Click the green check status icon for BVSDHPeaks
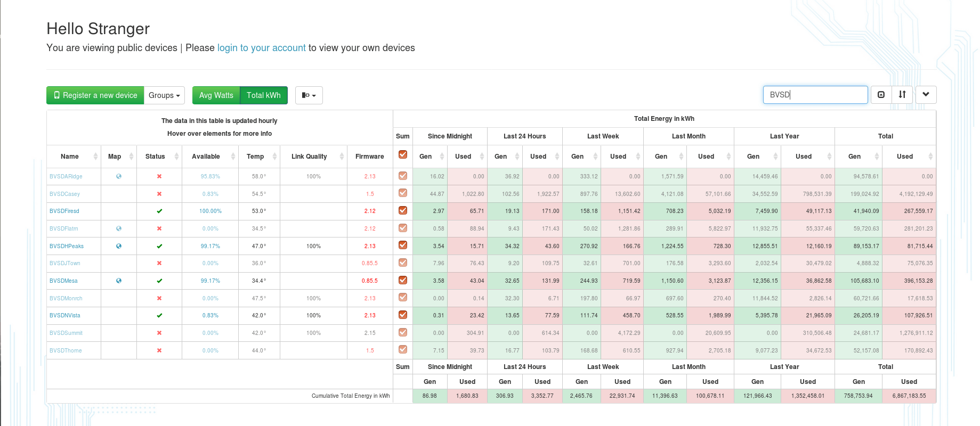Screen dimensions: 980x426 point(159,246)
